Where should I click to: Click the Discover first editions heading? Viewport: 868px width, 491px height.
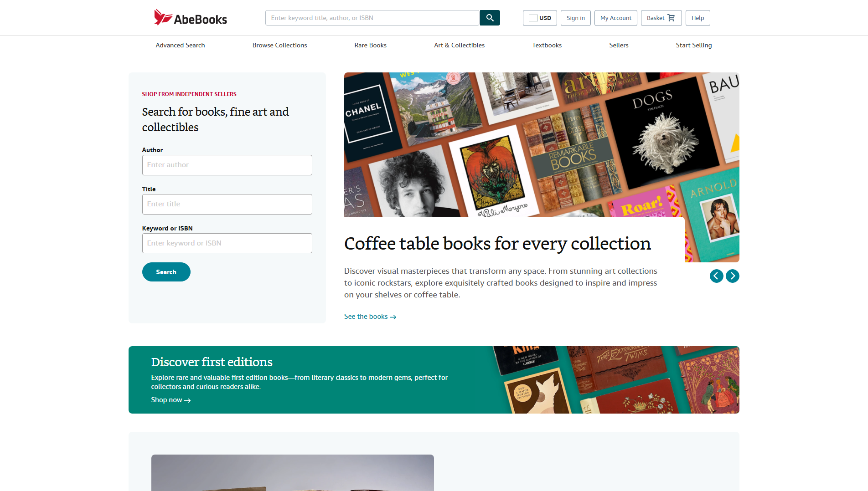click(x=212, y=362)
